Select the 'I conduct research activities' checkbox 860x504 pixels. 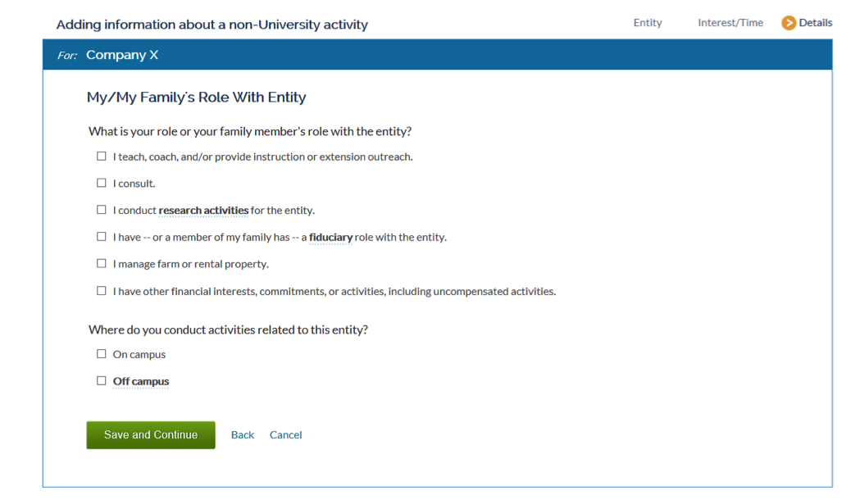tap(102, 210)
